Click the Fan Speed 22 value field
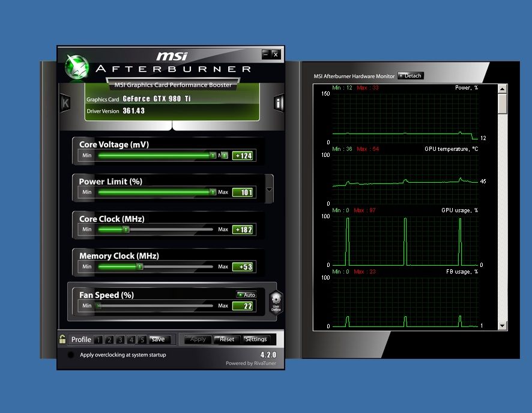The image size is (532, 413). click(244, 306)
